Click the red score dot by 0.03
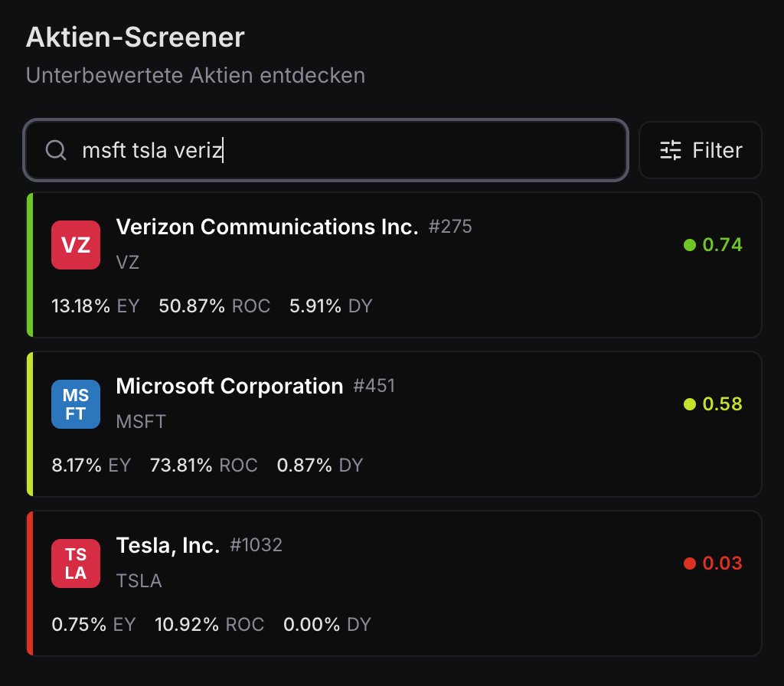The height and width of the screenshot is (686, 784). tap(690, 563)
